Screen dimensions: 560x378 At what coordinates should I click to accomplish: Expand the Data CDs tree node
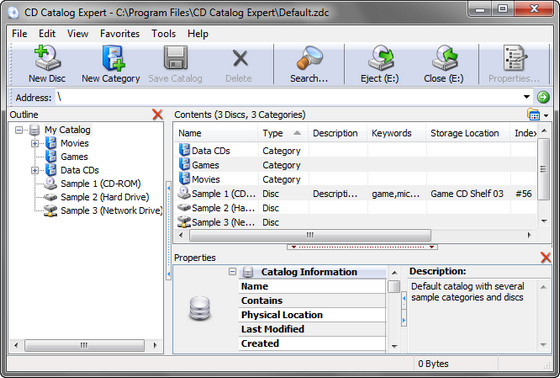[35, 170]
